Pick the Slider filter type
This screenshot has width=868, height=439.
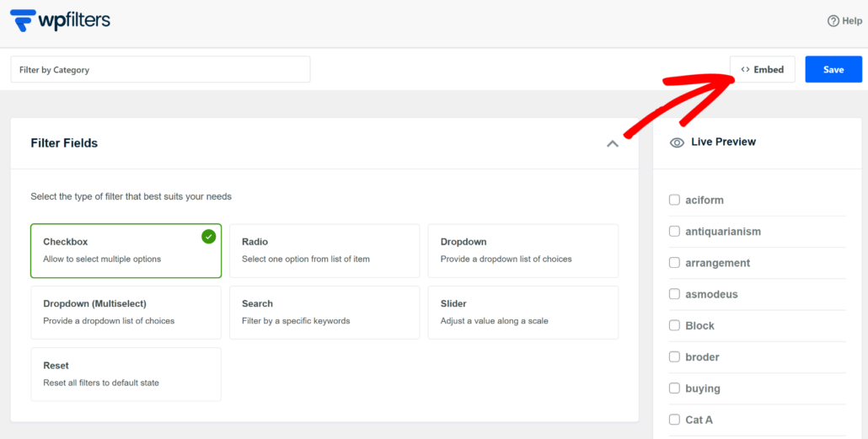523,313
